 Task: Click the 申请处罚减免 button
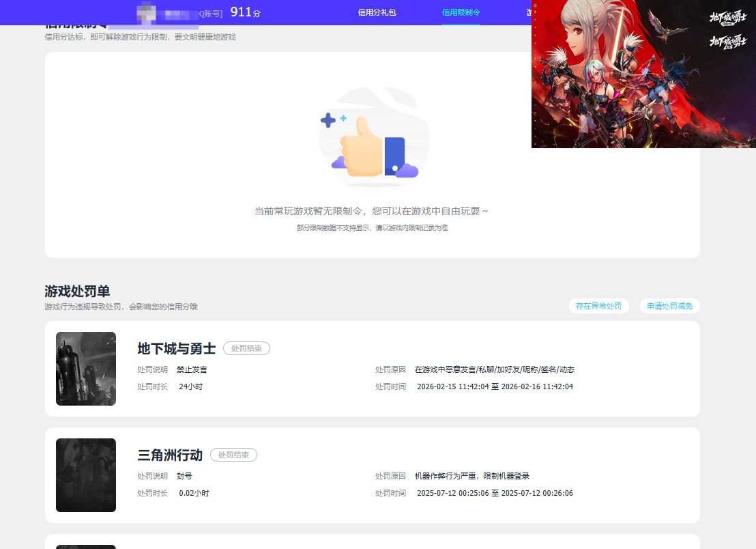(669, 306)
